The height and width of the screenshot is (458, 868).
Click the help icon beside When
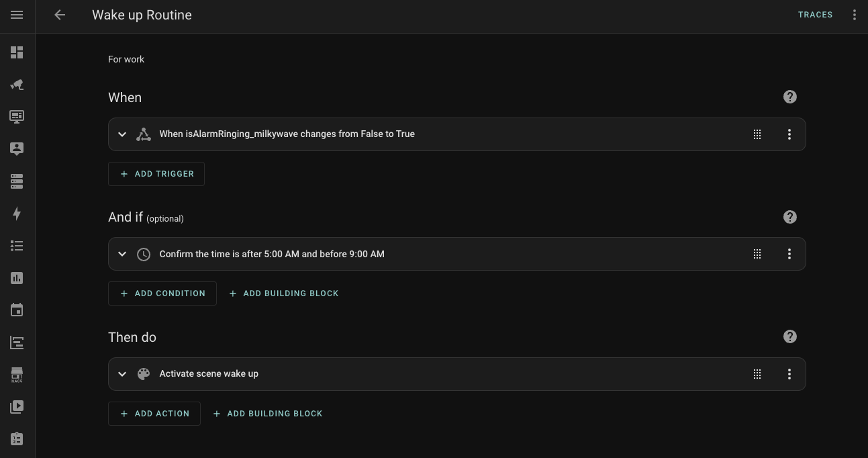tap(789, 97)
